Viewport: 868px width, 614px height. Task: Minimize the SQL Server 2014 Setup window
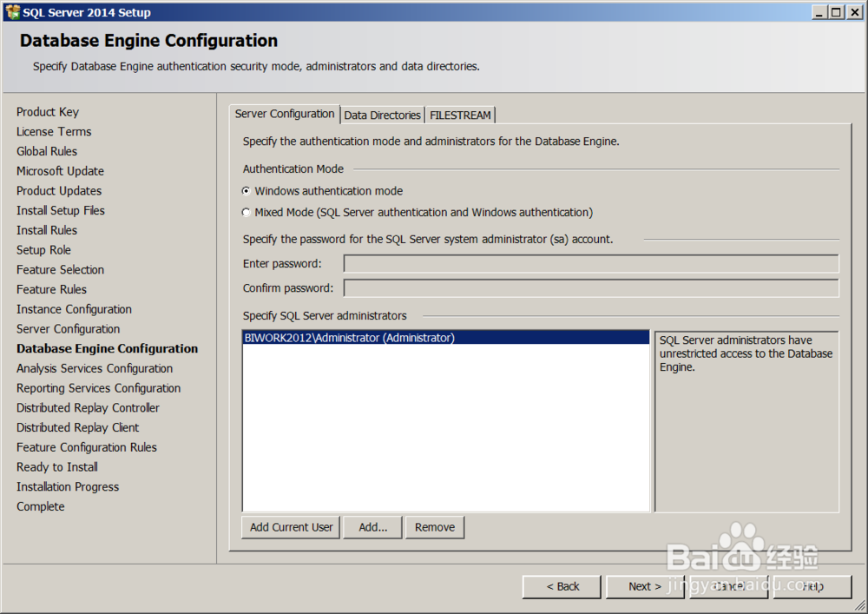point(820,12)
